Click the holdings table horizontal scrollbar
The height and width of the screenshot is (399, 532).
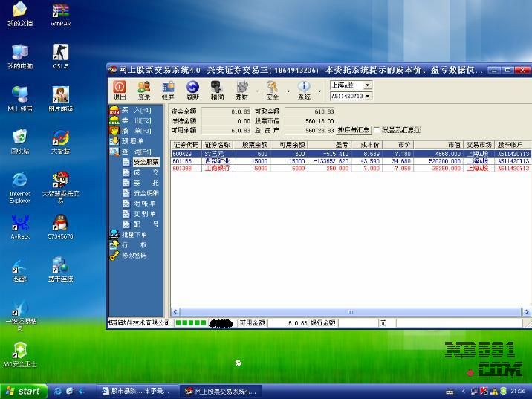pos(351,312)
